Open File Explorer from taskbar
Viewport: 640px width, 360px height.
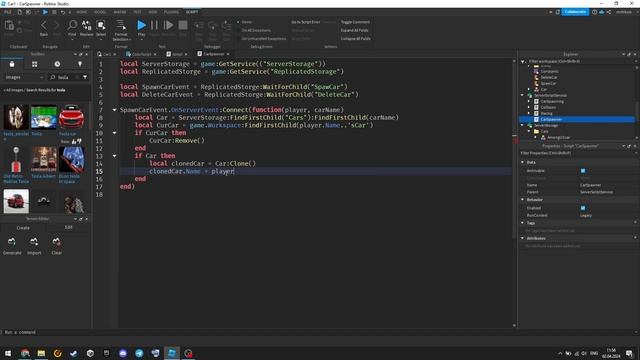(x=41, y=353)
